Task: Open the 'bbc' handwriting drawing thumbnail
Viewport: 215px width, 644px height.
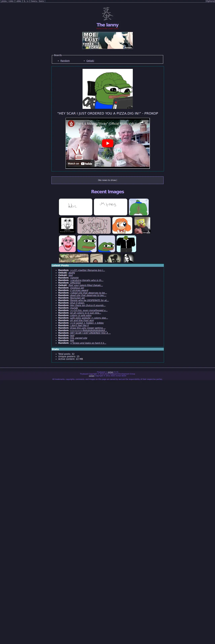Action: click(x=76, y=207)
